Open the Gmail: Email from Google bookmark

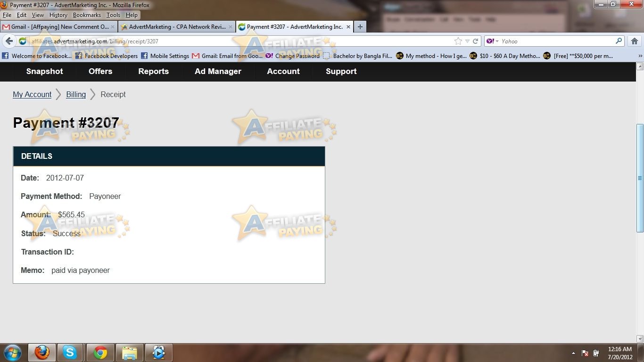[227, 56]
